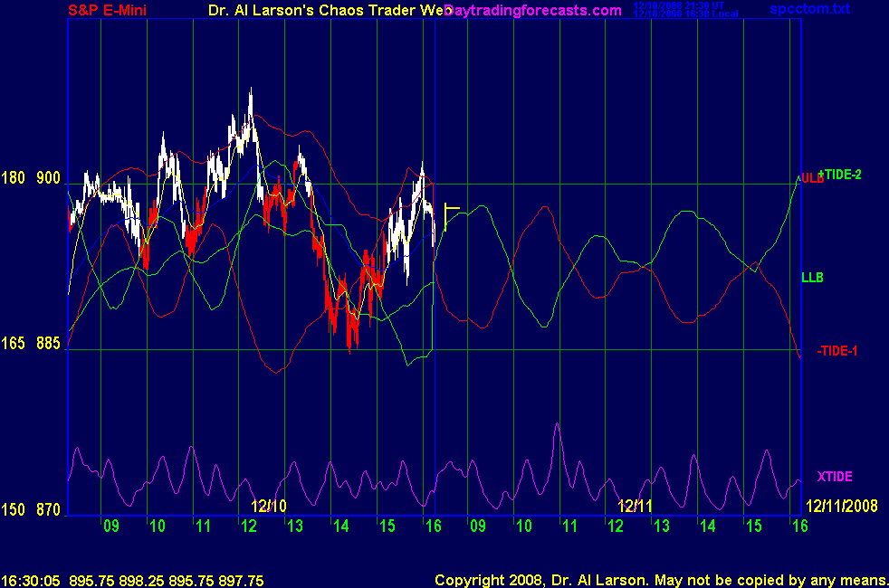The height and width of the screenshot is (588, 889).
Task: Select the 16:30 Local timestamp line
Action: tap(685, 14)
